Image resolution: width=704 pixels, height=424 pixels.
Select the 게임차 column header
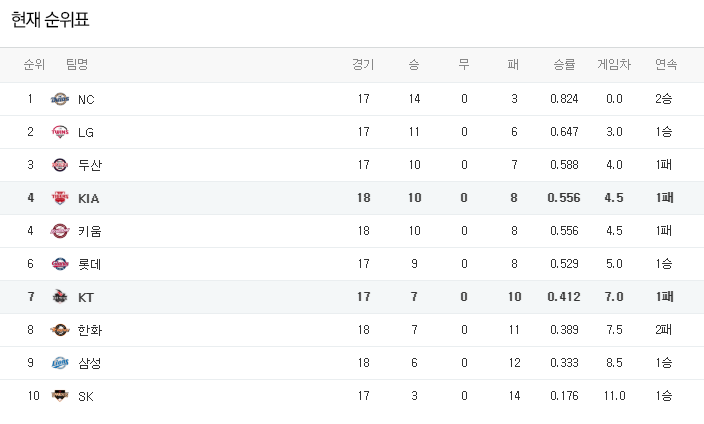pyautogui.click(x=614, y=65)
